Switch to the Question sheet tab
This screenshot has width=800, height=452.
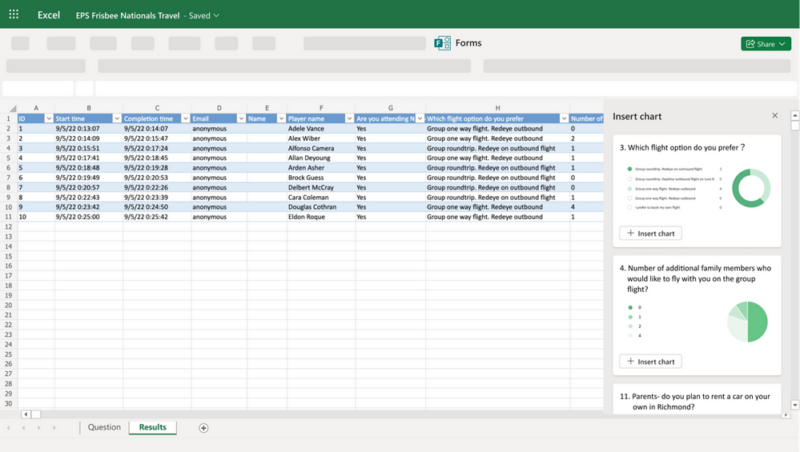pyautogui.click(x=104, y=428)
